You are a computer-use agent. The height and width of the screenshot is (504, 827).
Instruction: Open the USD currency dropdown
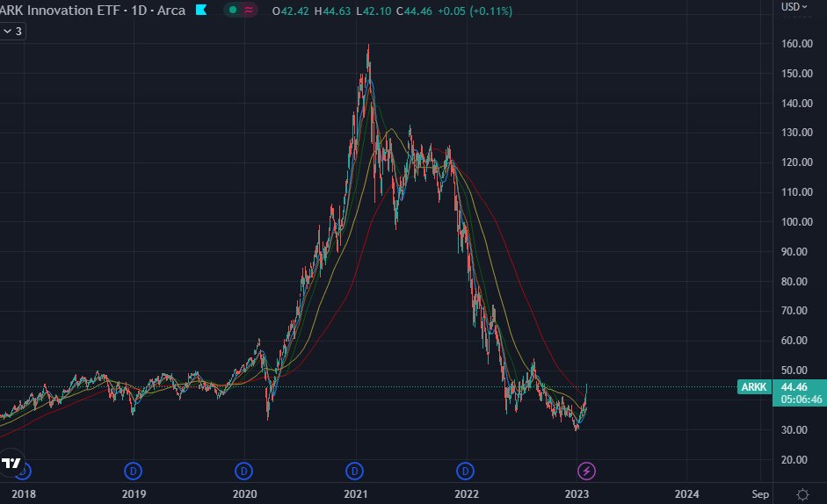[x=794, y=6]
